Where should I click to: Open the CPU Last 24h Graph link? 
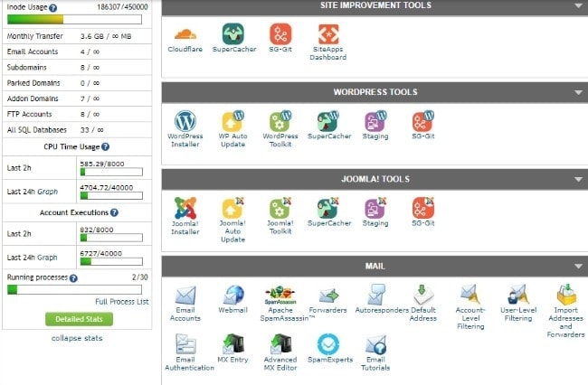pyautogui.click(x=48, y=192)
